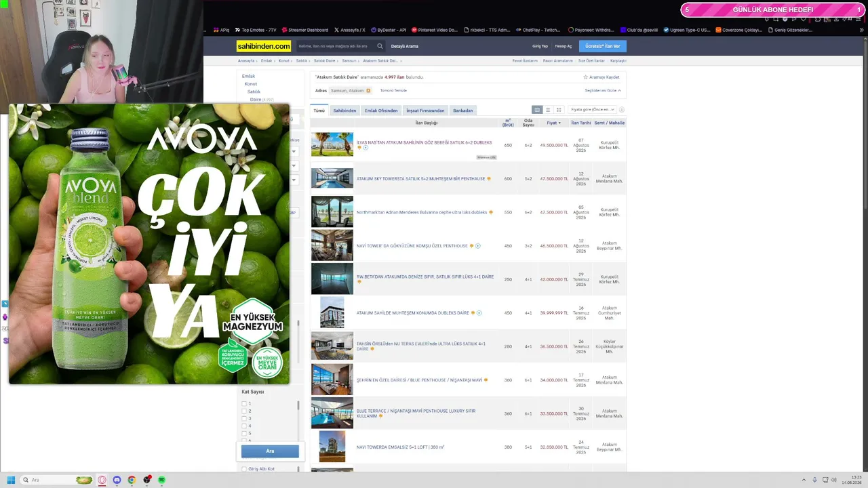Open the Anasayfa / X bookmark

click(349, 30)
